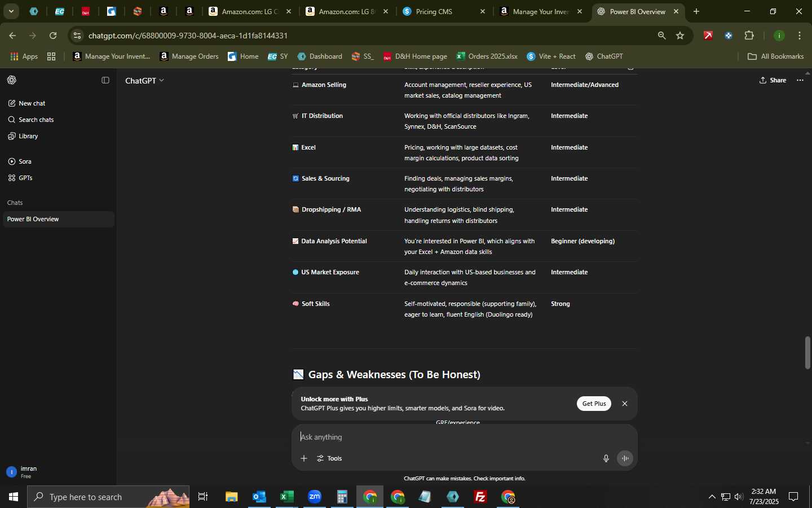Screen dimensions: 812x508
Task: Open the Tools menu in composer
Action: [x=330, y=458]
